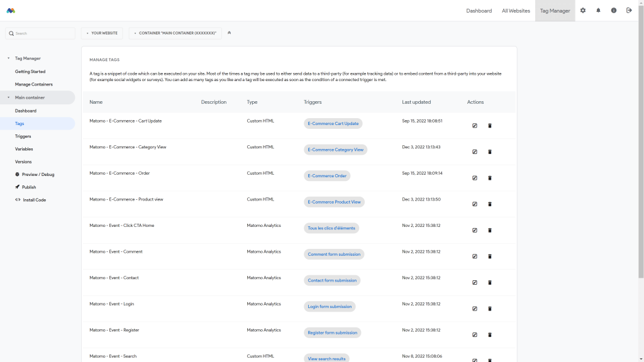
Task: Click the Name column header
Action: point(96,102)
